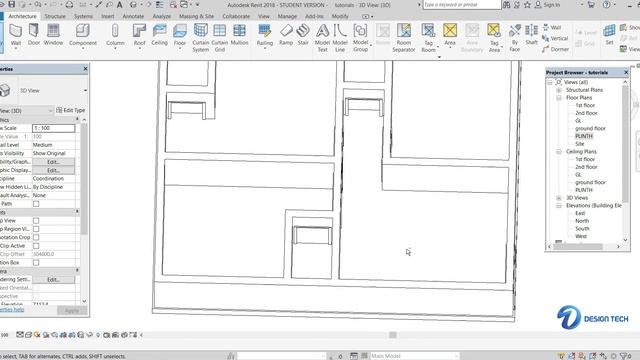The height and width of the screenshot is (360, 640).
Task: Select the Dormer opening tool
Action: (x=555, y=49)
